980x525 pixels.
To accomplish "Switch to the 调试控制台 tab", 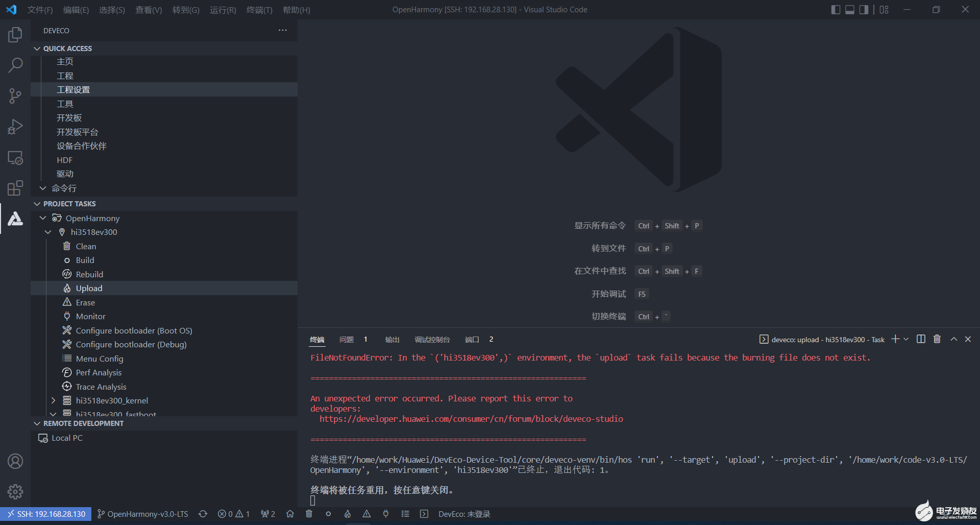I will coord(432,340).
